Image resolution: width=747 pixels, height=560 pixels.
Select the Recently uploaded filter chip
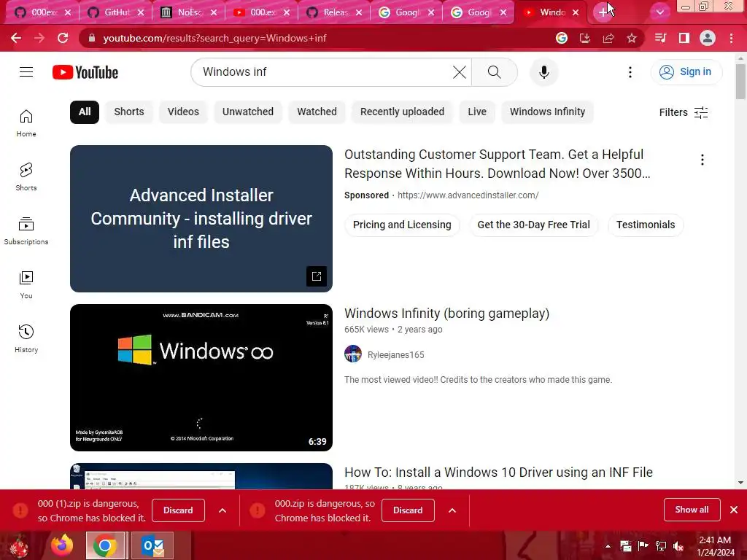(x=402, y=112)
